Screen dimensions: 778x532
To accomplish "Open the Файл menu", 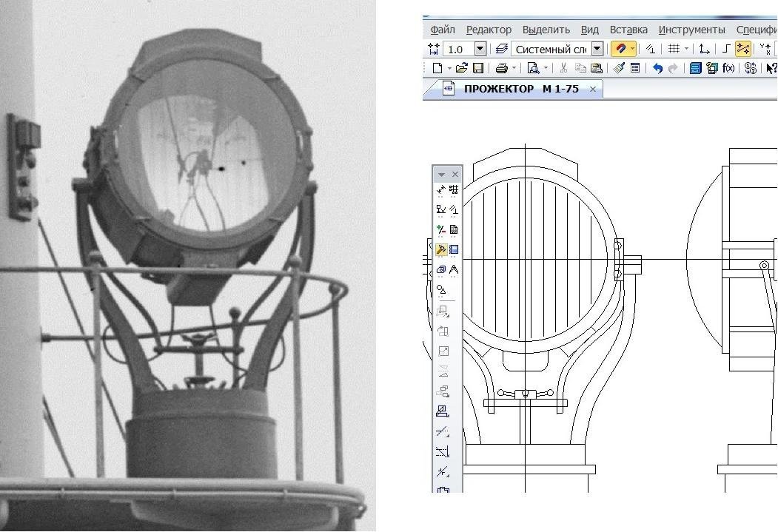I will 443,30.
